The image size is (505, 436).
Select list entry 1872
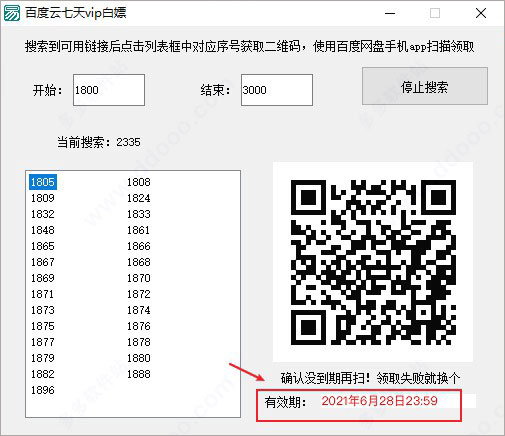coord(139,294)
